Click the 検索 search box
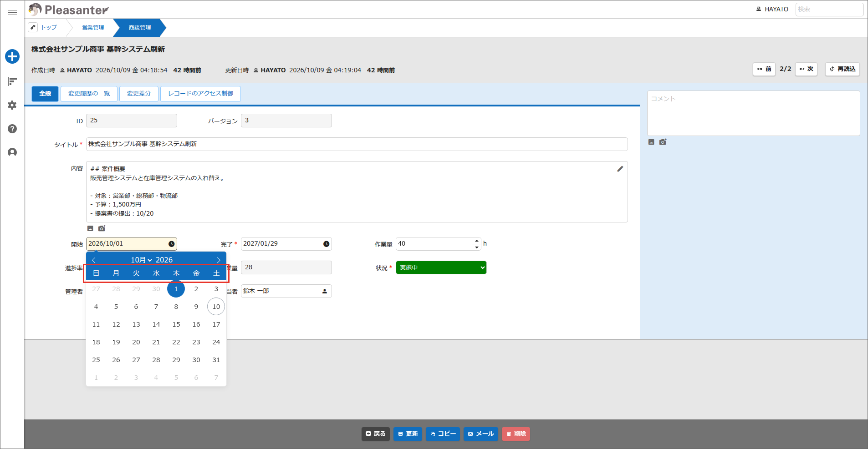The image size is (868, 449). (x=829, y=9)
